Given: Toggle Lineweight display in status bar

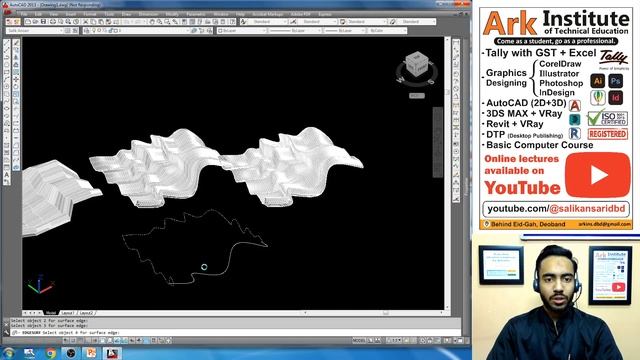Looking at the screenshot, I should point(139,340).
